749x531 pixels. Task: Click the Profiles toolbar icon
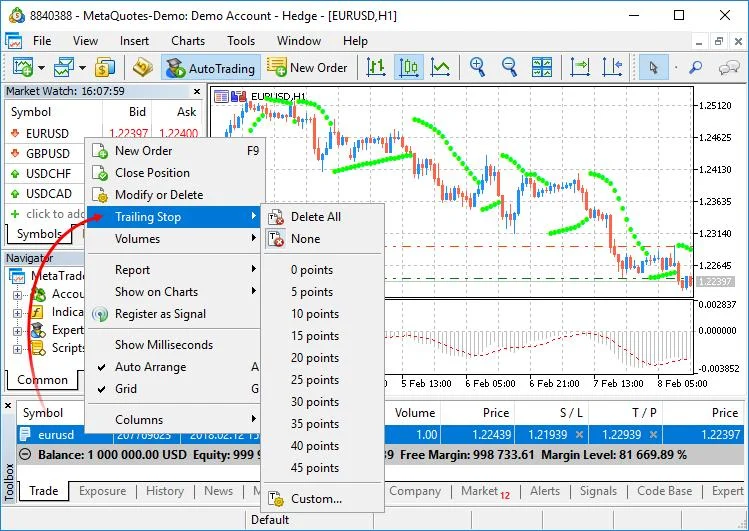pyautogui.click(x=64, y=67)
